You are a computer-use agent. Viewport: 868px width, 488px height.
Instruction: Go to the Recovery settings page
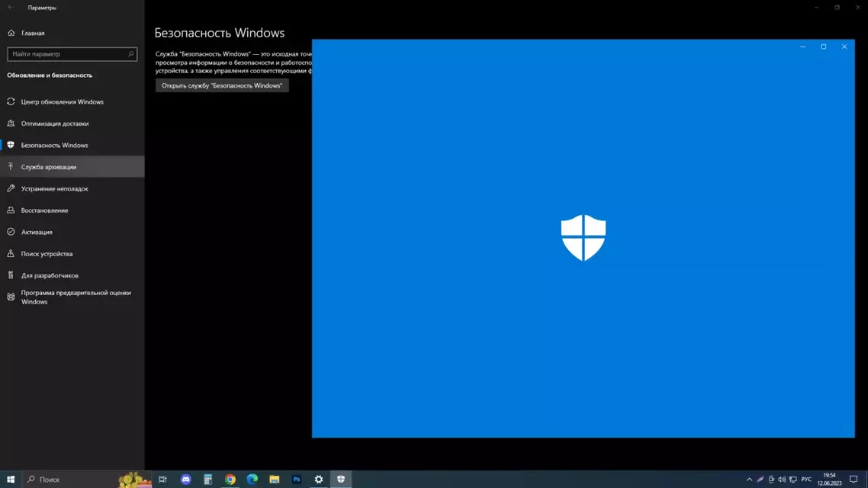click(x=44, y=210)
